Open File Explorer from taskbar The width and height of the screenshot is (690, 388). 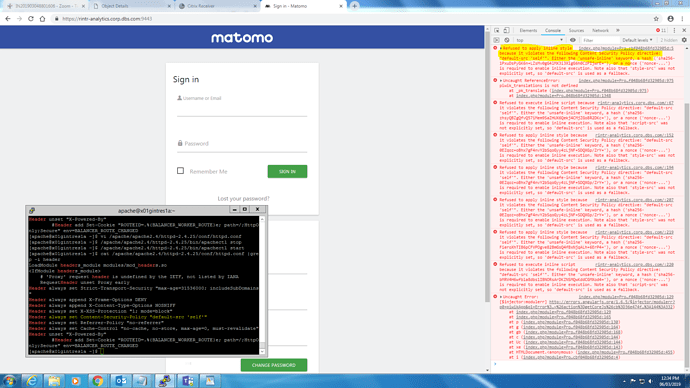point(54,381)
